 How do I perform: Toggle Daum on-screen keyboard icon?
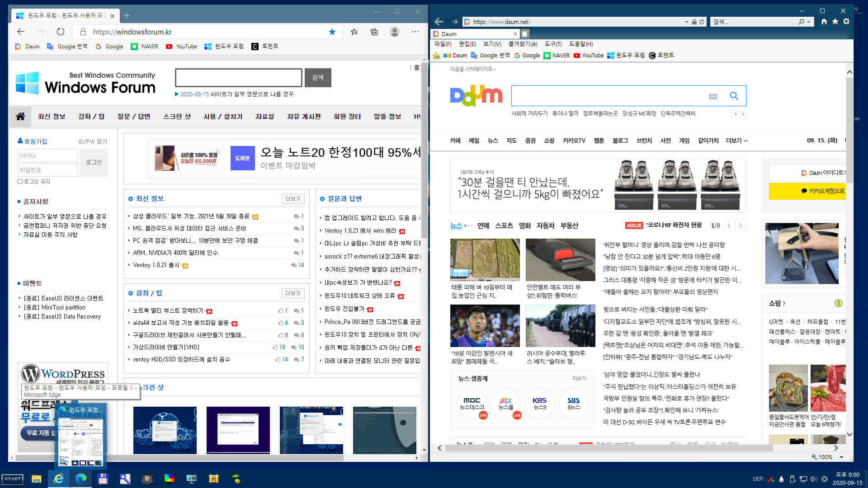(713, 96)
